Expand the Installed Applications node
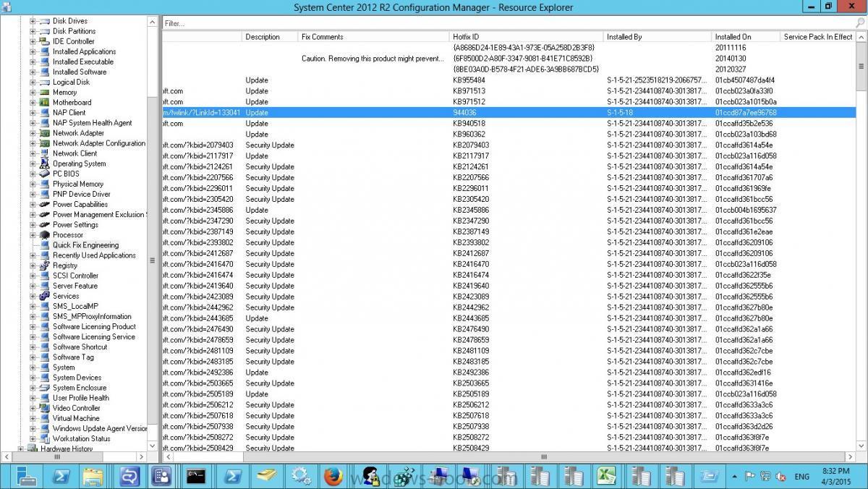868x489 pixels. click(33, 51)
